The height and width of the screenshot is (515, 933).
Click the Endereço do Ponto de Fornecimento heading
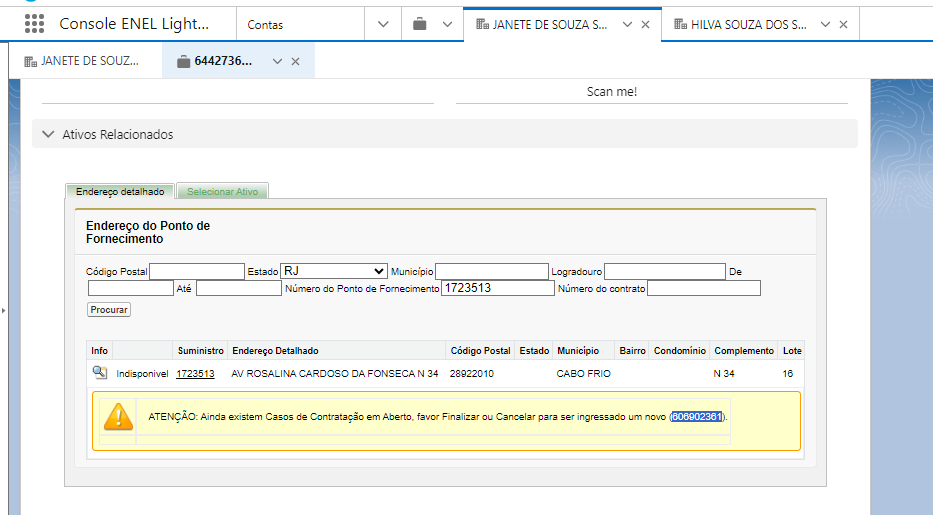tap(148, 232)
